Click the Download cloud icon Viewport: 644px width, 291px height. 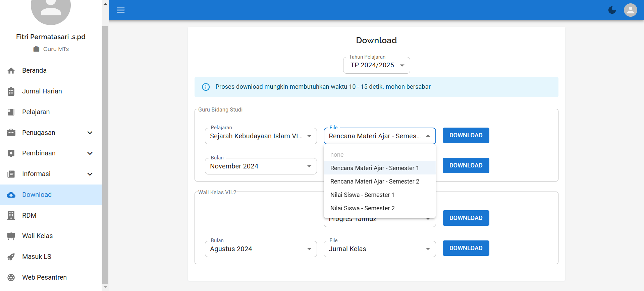coord(11,195)
